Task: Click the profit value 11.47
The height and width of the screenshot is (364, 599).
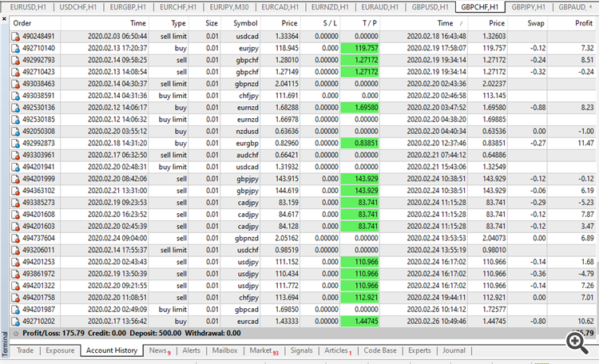Action: 585,143
